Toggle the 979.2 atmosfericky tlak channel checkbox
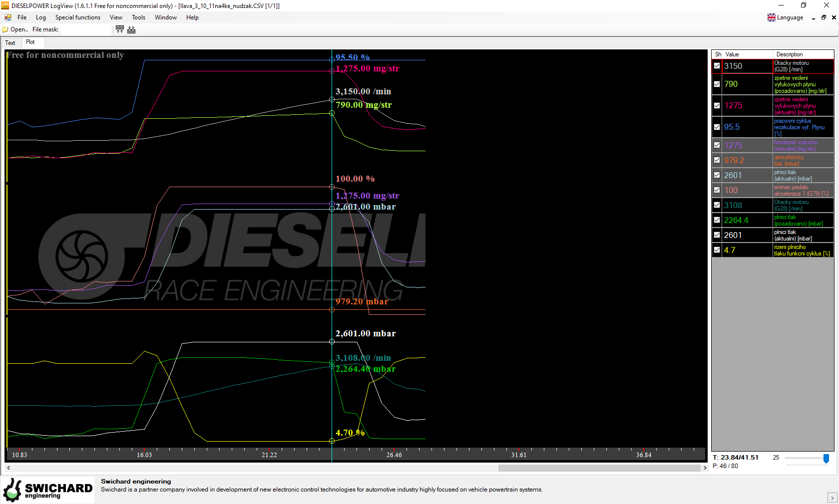839x504 pixels. pos(717,160)
